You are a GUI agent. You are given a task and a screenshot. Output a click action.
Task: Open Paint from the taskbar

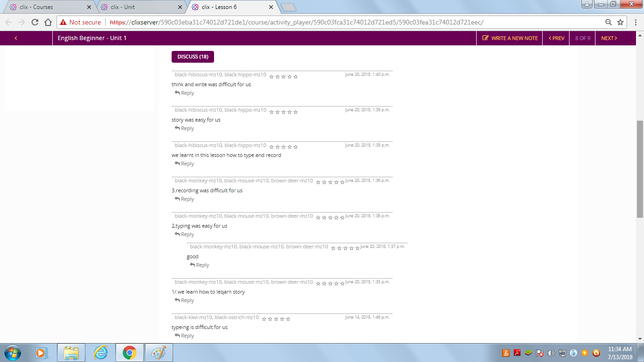click(158, 352)
